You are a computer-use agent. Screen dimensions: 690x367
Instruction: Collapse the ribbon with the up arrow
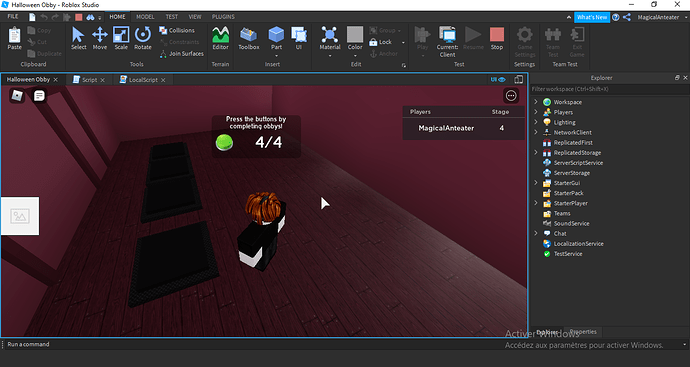[569, 17]
